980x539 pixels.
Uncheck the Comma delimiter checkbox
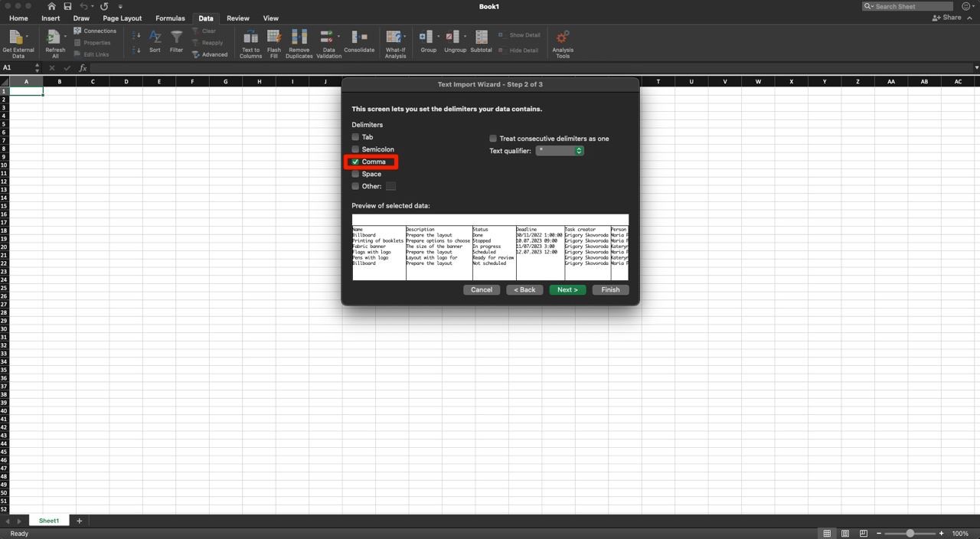pos(355,162)
